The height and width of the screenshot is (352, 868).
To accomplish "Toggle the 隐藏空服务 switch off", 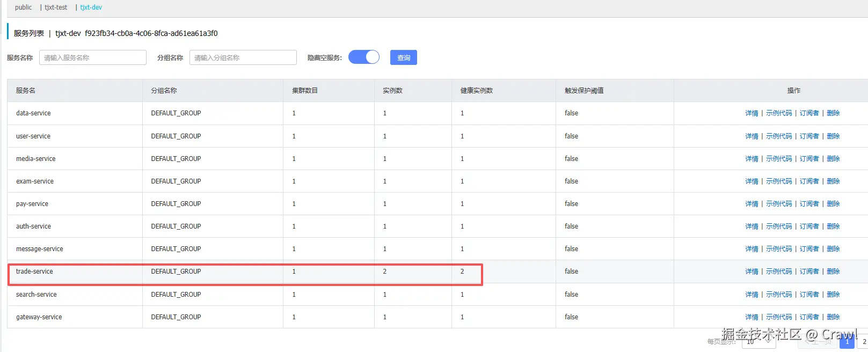I will pos(364,57).
